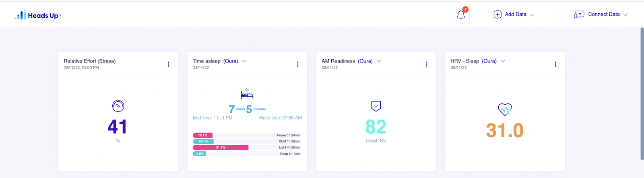Click the HRV heart icon
This screenshot has height=178, width=644.
(x=505, y=109)
